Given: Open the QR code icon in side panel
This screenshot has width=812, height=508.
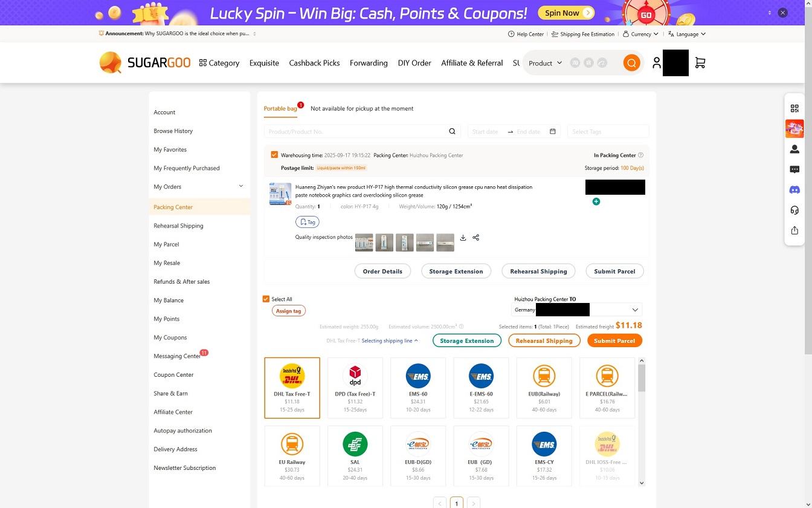Looking at the screenshot, I should point(794,108).
